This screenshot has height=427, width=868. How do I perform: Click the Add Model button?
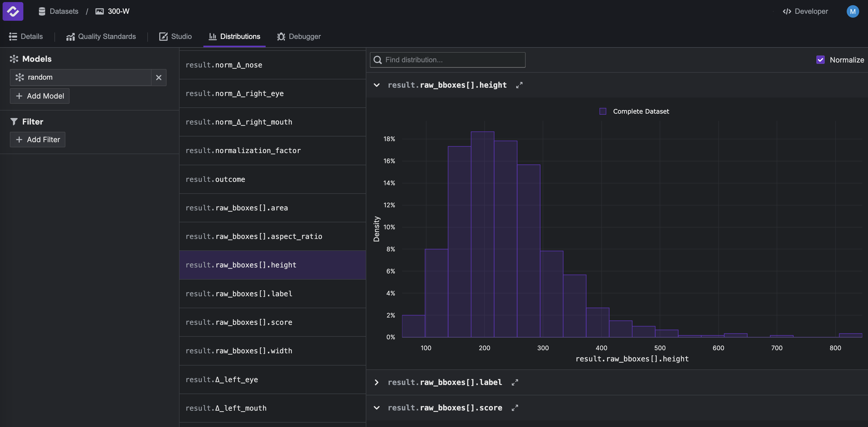(40, 96)
